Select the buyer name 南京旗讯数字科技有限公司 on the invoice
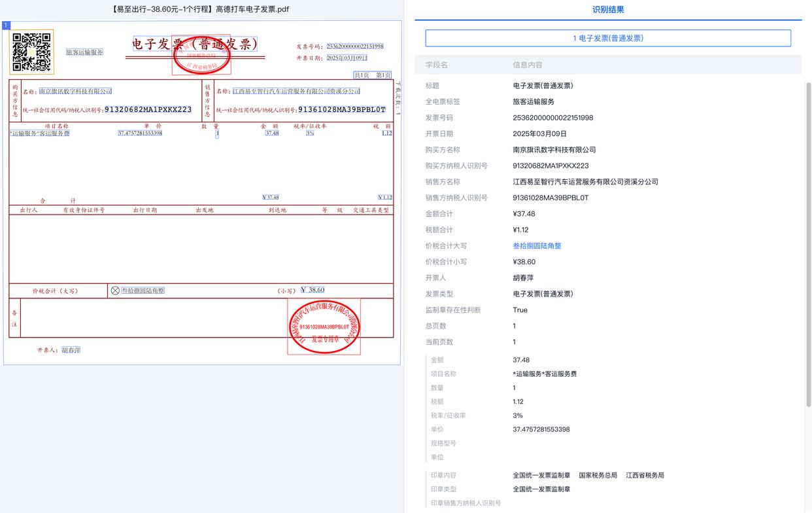This screenshot has width=812, height=513. tap(75, 91)
